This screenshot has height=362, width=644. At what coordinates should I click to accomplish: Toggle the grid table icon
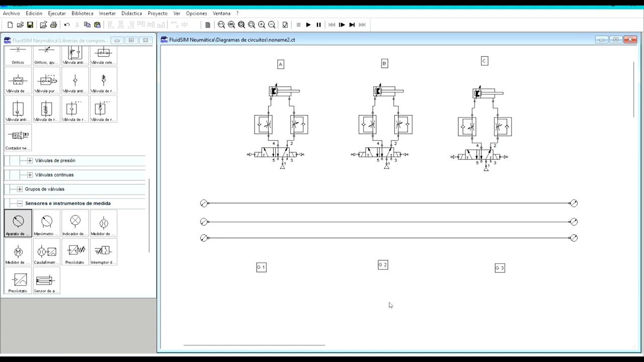208,25
